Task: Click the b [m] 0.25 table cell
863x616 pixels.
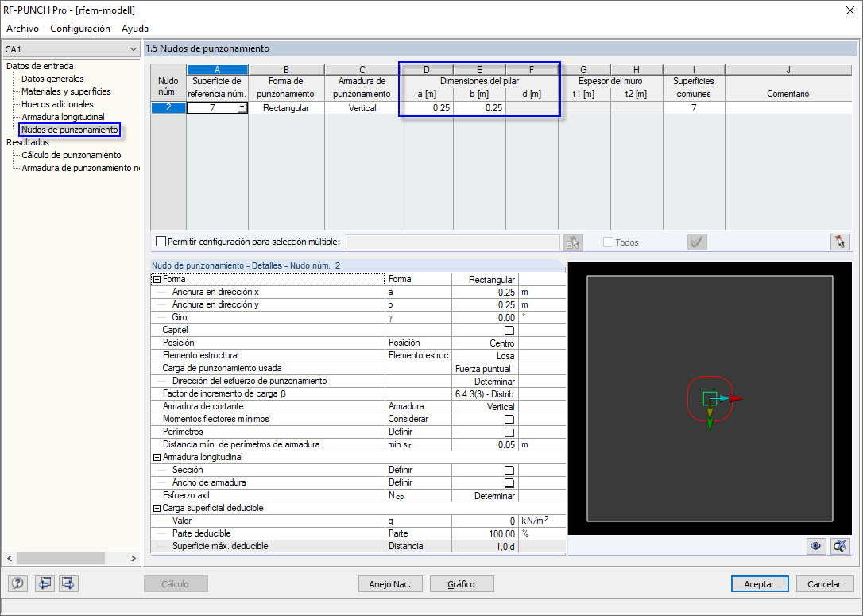Action: click(x=479, y=108)
